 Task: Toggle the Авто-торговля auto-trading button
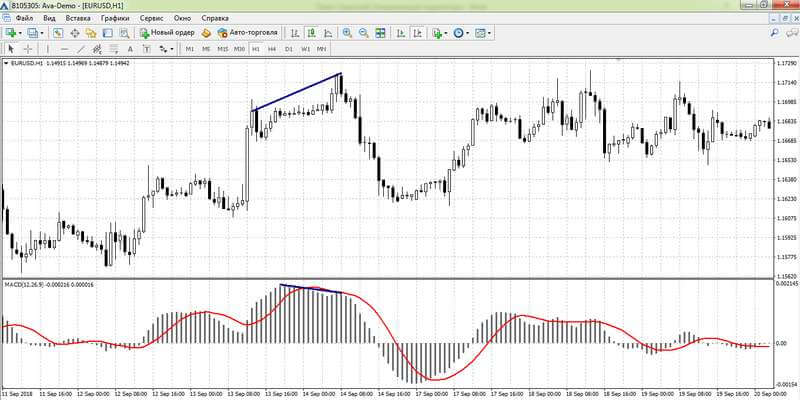pos(248,33)
